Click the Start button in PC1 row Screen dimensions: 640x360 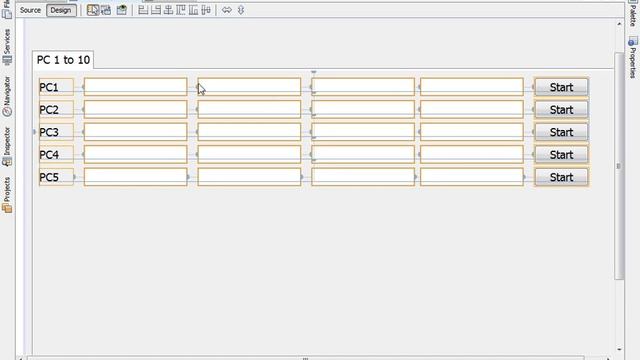[x=561, y=87]
